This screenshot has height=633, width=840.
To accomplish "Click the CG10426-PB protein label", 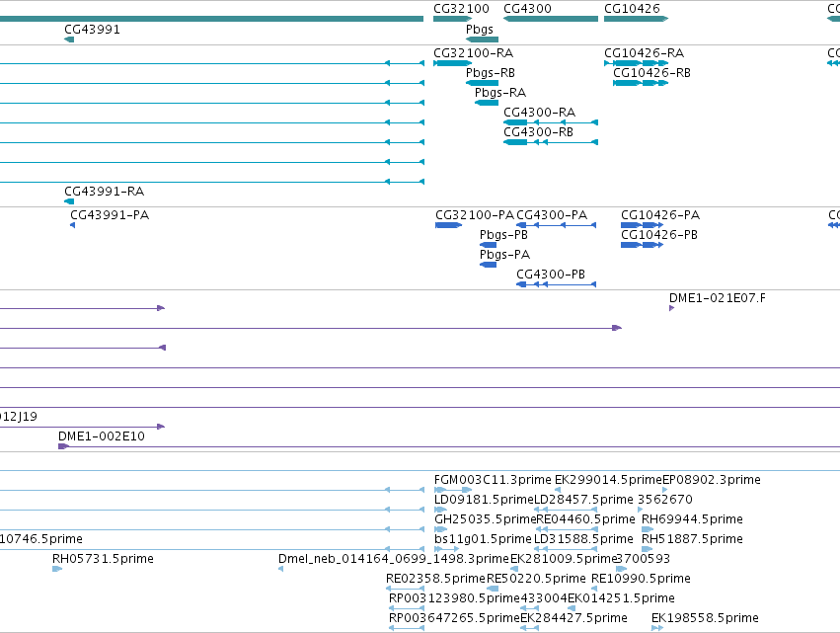I will pos(659,235).
